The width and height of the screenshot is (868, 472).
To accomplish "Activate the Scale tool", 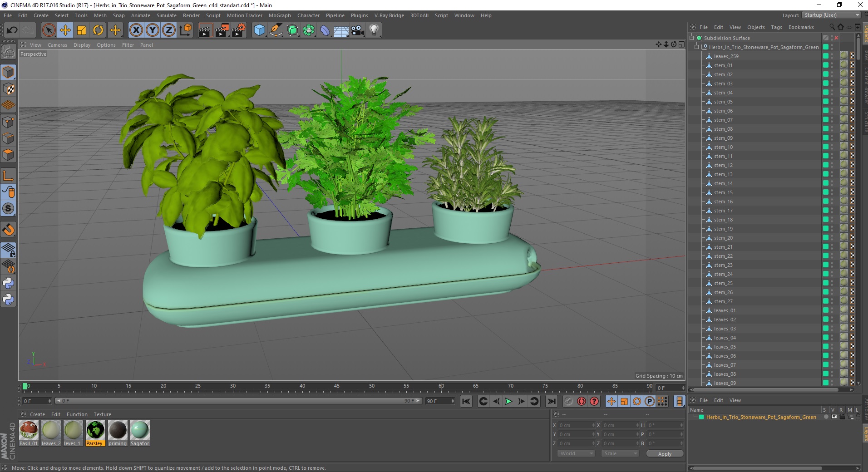I will click(82, 30).
